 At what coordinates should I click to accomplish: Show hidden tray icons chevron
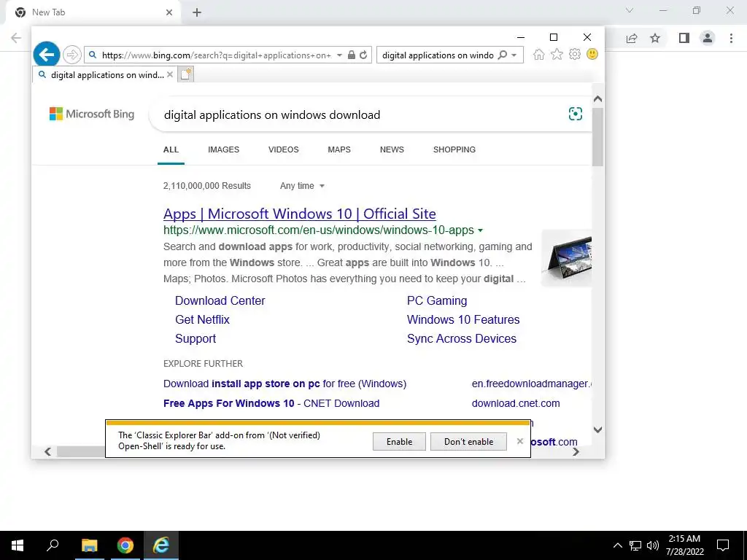pos(617,545)
